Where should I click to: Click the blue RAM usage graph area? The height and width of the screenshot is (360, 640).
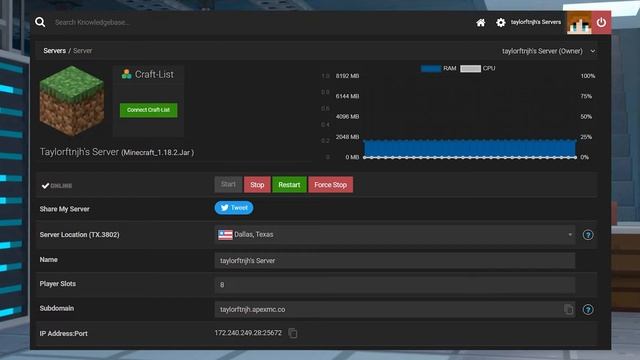tap(469, 148)
